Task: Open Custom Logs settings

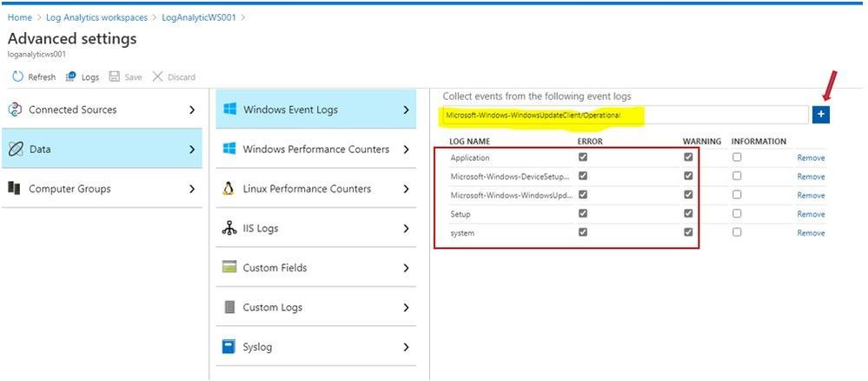Action: tap(315, 307)
